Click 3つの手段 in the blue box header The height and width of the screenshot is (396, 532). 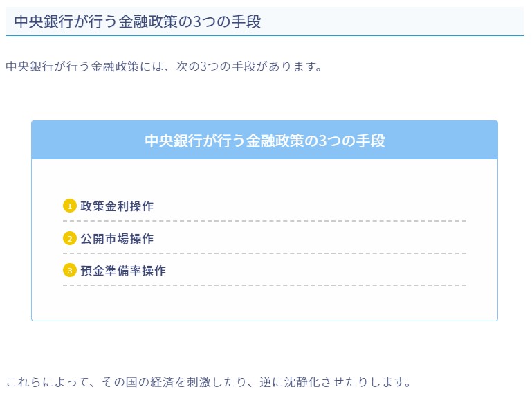pos(351,141)
